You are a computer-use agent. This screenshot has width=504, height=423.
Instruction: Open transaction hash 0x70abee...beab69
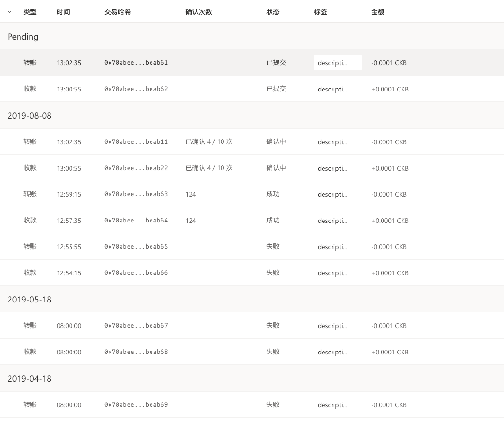(x=136, y=405)
